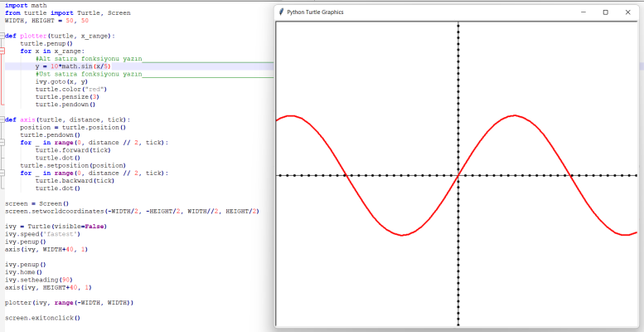Click the 'position = turtle.position()' line

tap(73, 128)
